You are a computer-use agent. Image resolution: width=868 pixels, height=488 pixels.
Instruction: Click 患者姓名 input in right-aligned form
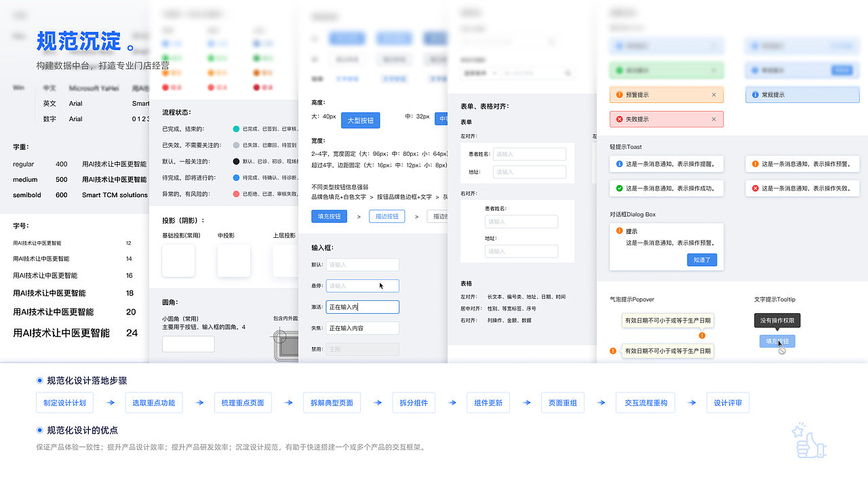(521, 222)
